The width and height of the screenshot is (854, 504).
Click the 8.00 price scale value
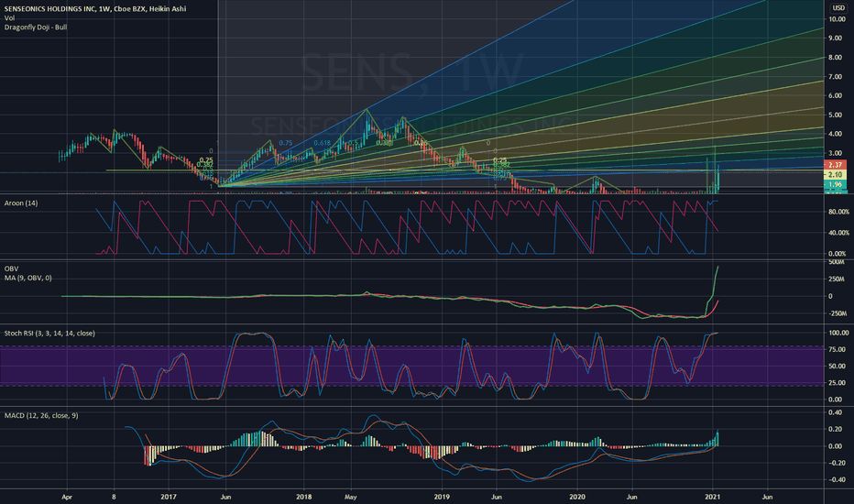pos(836,57)
